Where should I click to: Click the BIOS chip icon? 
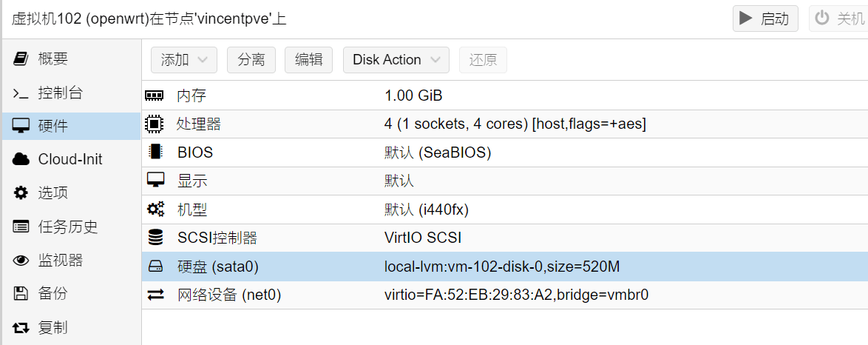[x=155, y=152]
